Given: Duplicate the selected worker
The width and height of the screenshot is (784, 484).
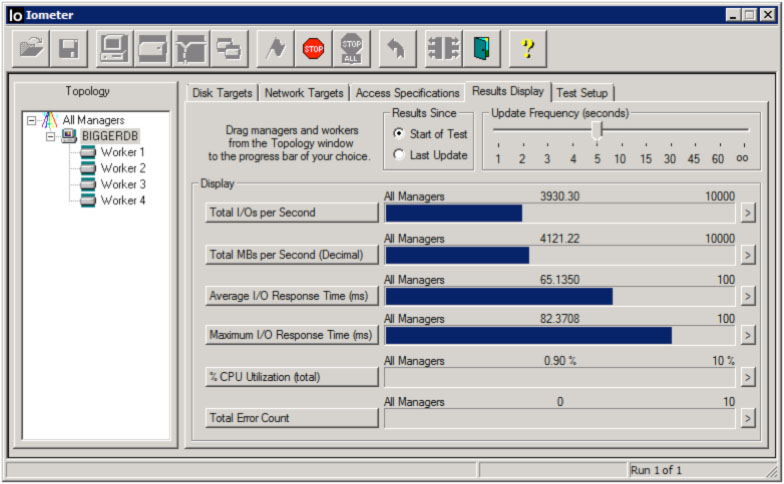Looking at the screenshot, I should (x=229, y=48).
